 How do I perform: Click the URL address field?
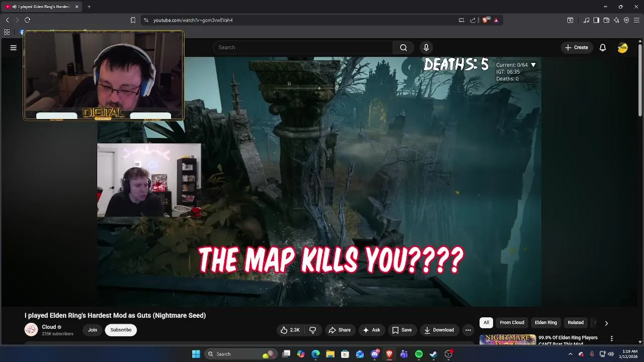tap(302, 20)
